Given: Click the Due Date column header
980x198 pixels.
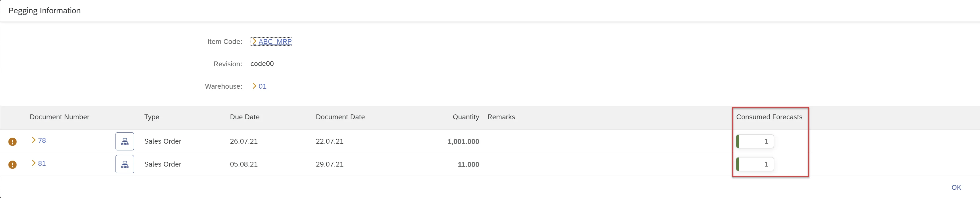Looking at the screenshot, I should (x=245, y=117).
